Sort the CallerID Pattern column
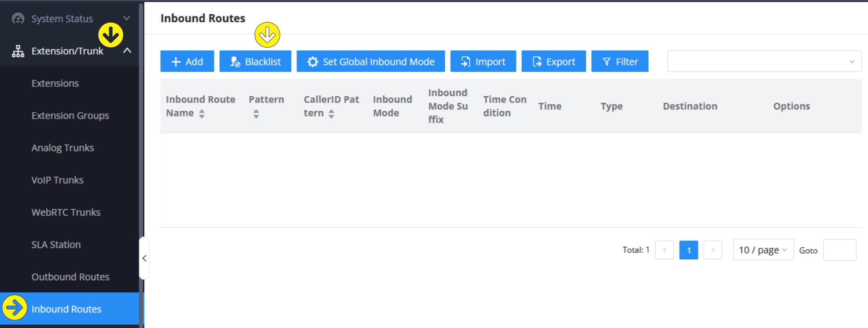The image size is (868, 328). pyautogui.click(x=331, y=114)
